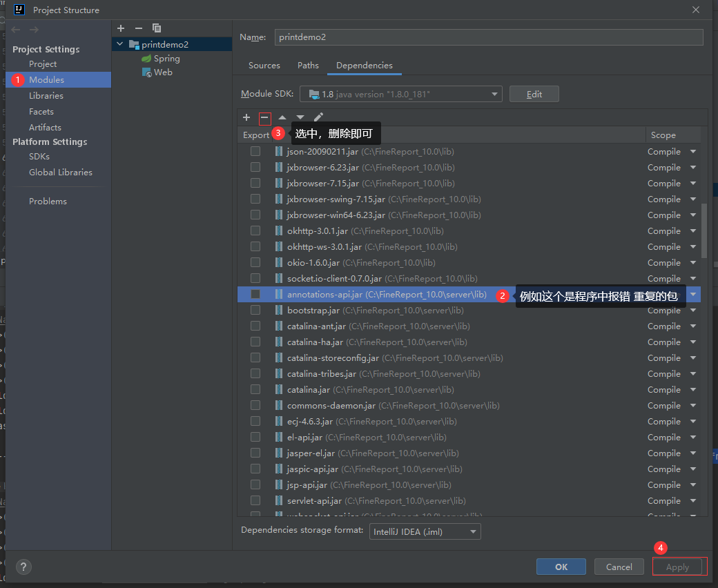
Task: Click the jar icon for okio-1.6.0.jar
Action: (x=278, y=263)
